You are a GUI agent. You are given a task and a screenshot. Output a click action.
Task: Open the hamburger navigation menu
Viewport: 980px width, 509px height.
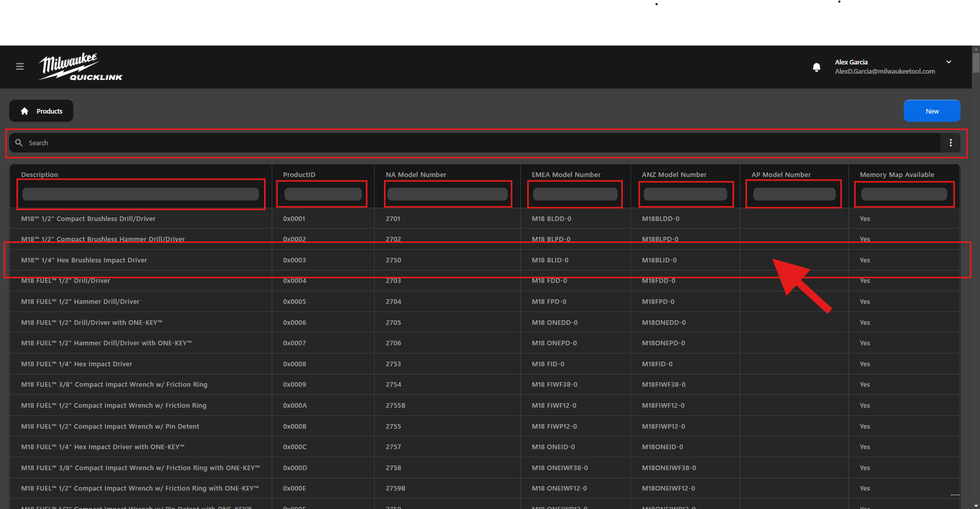coord(20,67)
